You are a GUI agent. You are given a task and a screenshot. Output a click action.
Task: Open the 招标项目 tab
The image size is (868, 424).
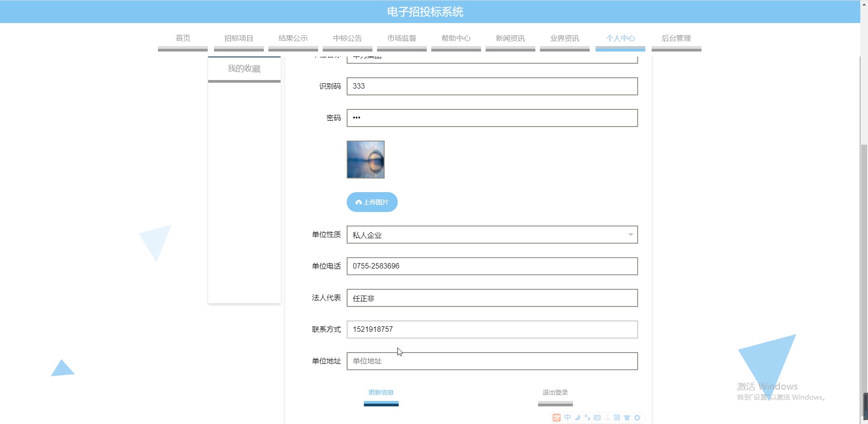point(238,38)
